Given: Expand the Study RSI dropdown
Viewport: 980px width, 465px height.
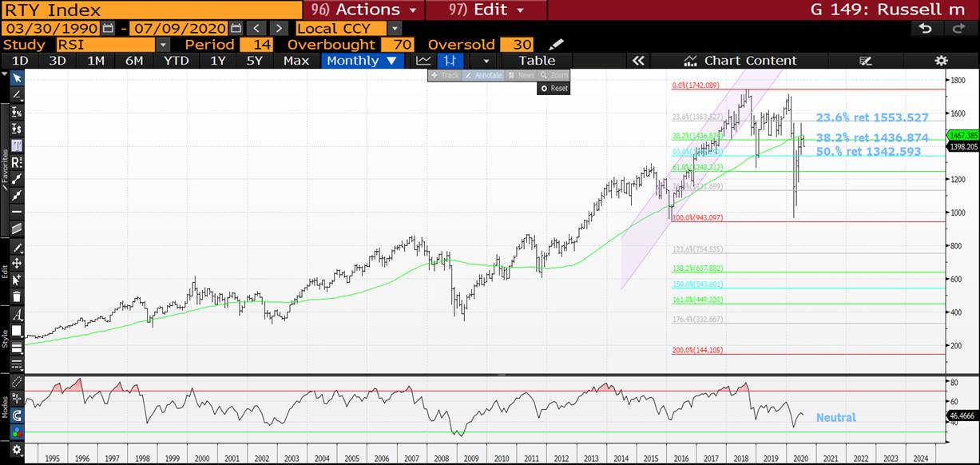Looking at the screenshot, I should (163, 44).
